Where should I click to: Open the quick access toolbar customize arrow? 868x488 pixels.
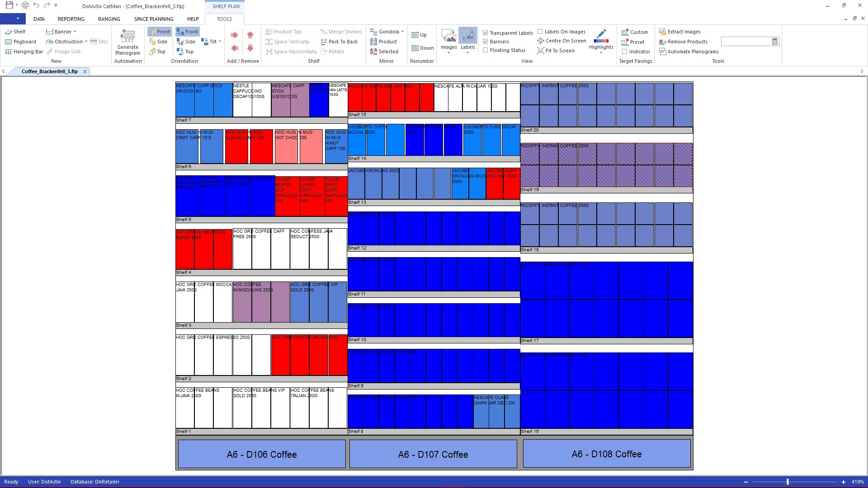[x=56, y=5]
